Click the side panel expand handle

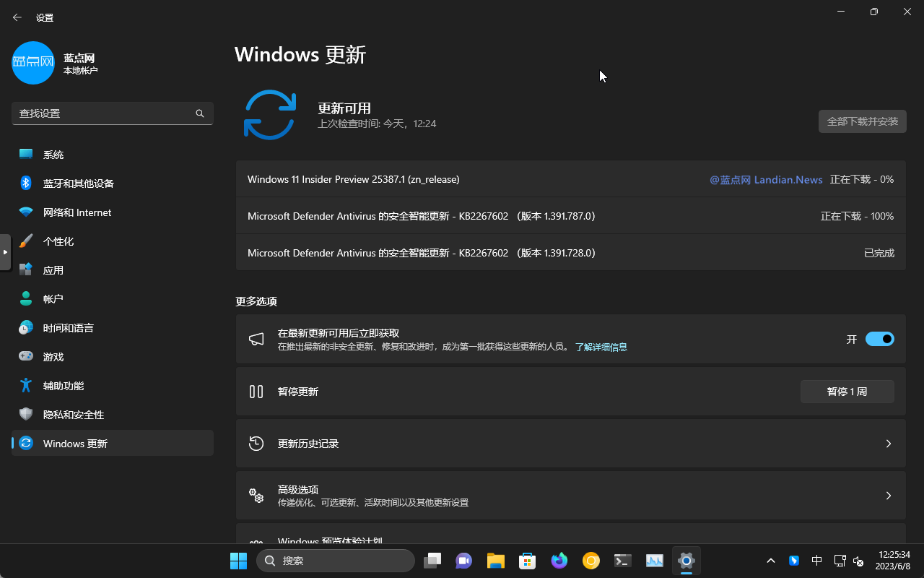[5, 252]
